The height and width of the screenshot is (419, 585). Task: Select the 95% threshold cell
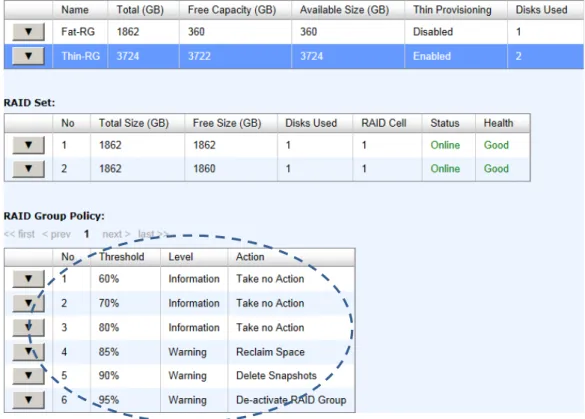pyautogui.click(x=109, y=400)
